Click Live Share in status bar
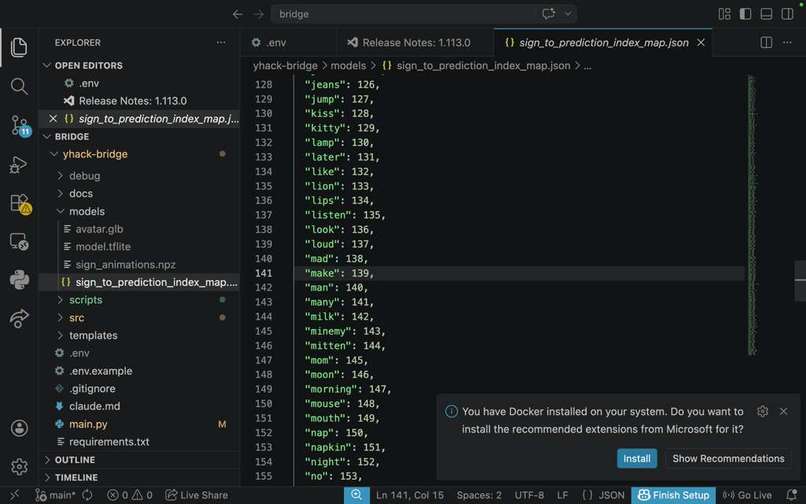Image resolution: width=806 pixels, height=504 pixels. point(197,495)
